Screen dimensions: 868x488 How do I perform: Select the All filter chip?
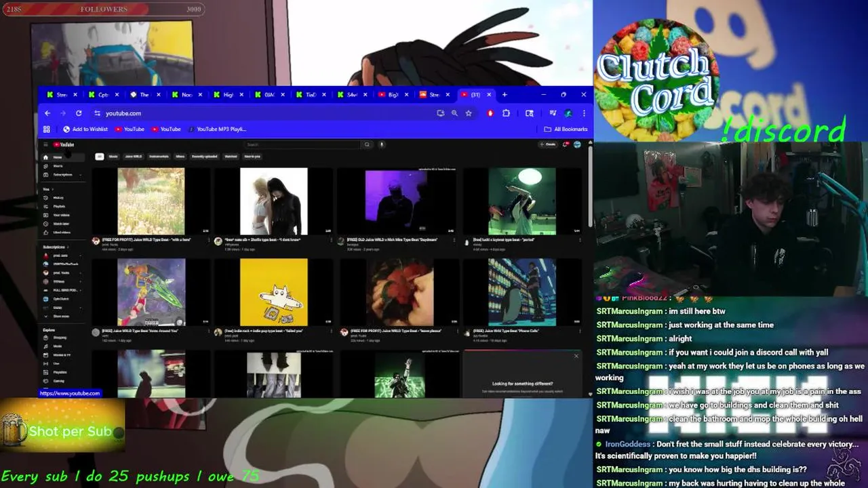coord(99,157)
